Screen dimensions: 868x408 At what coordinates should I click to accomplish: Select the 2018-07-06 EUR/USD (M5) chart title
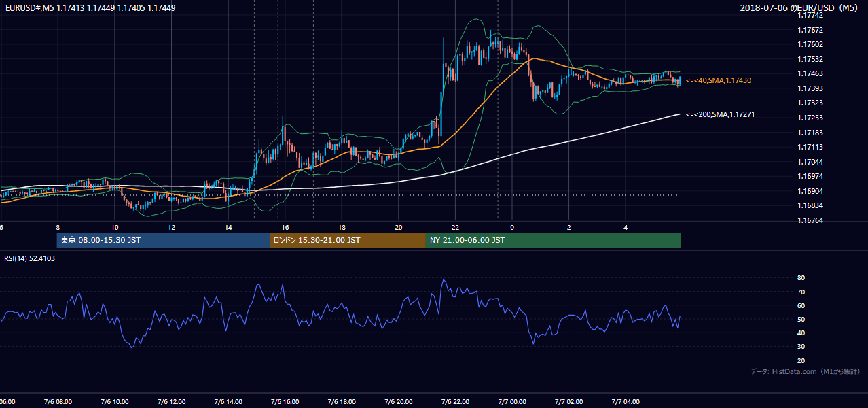click(x=800, y=8)
